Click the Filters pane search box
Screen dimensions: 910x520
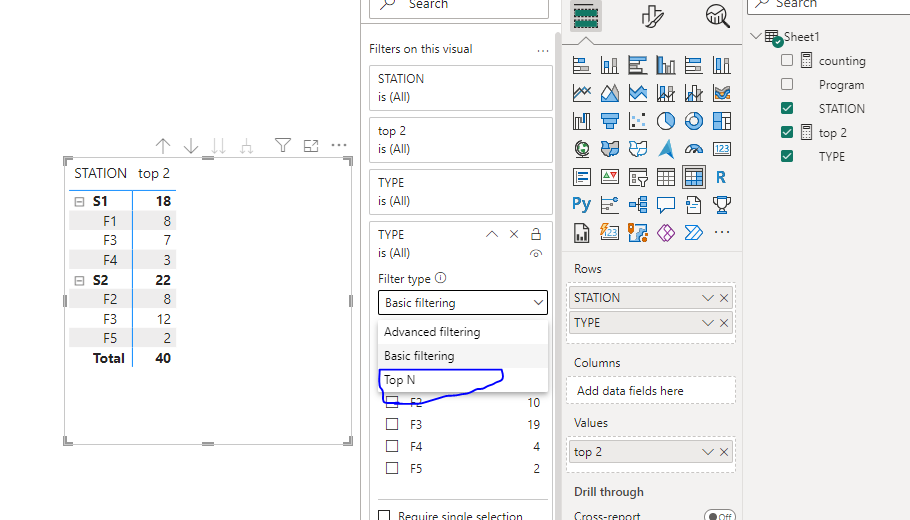(458, 6)
